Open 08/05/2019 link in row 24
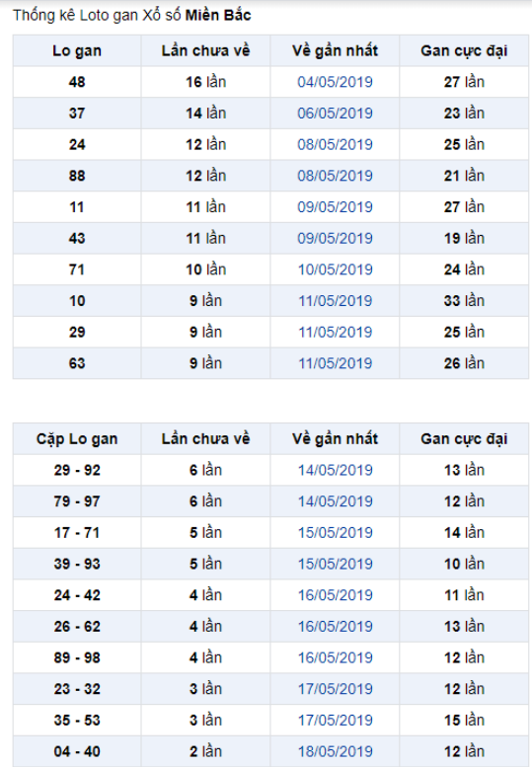532x767 pixels. coord(335,144)
